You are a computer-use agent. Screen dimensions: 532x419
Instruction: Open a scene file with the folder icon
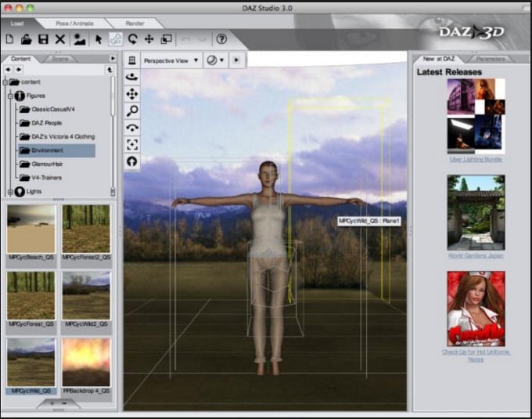tap(26, 39)
